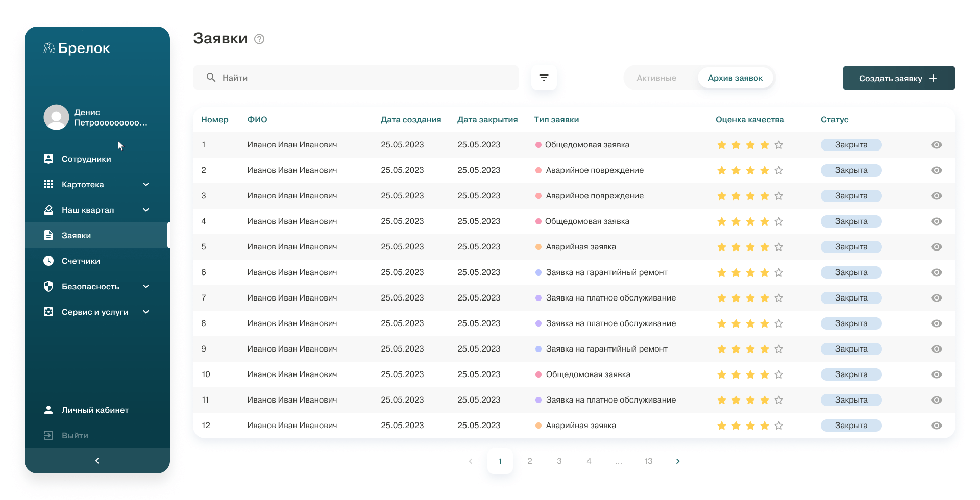980x500 pixels.
Task: View request 6 via eye icon
Action: (936, 272)
